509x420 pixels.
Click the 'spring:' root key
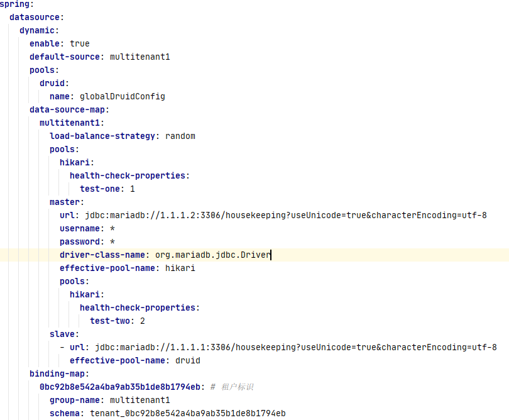tap(16, 4)
